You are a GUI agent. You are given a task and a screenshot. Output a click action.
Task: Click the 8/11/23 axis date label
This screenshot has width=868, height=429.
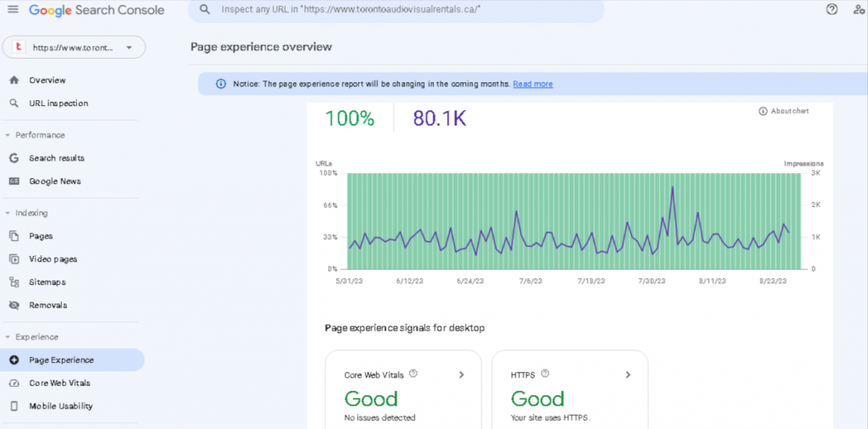click(x=712, y=281)
